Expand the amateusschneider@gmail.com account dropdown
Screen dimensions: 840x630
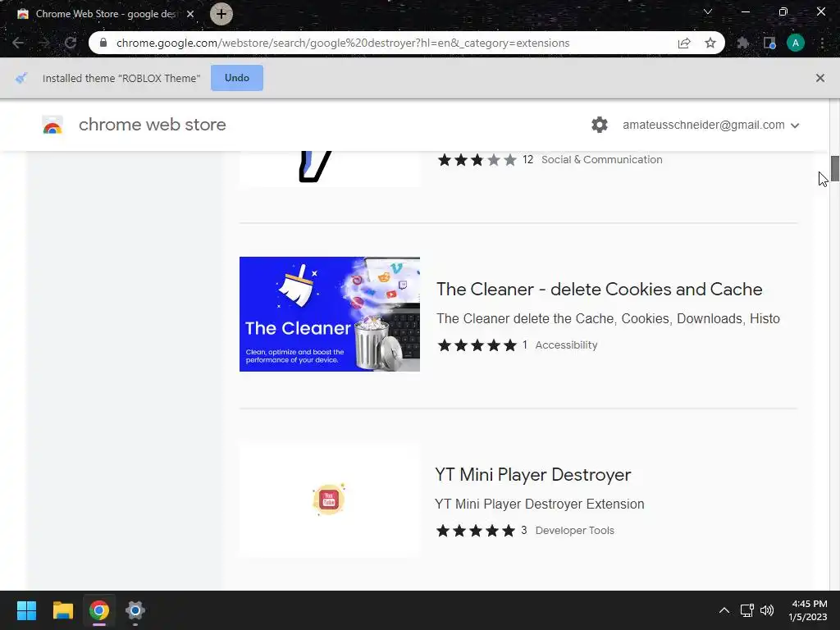(711, 125)
